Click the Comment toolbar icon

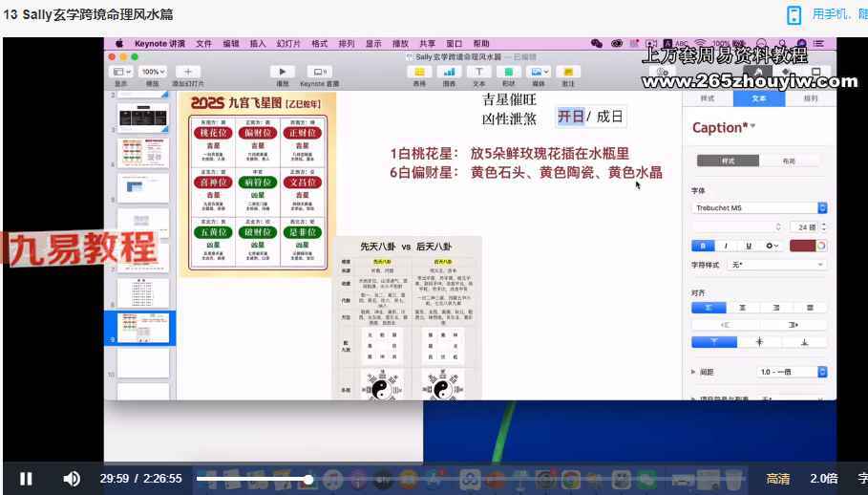(568, 72)
